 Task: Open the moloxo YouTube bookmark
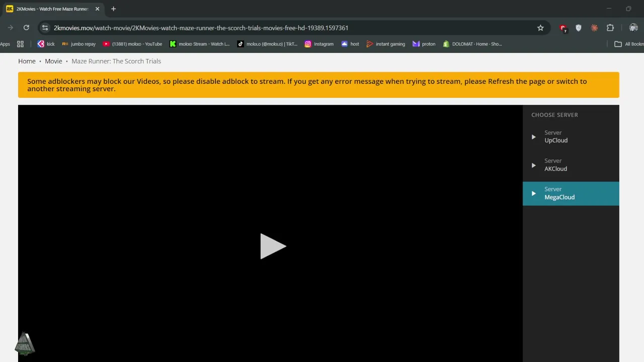(132, 44)
